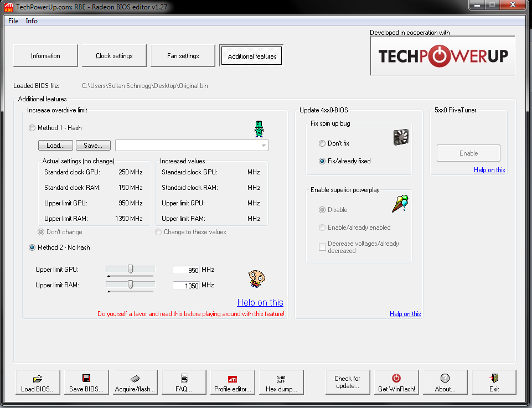Open the ATI Profile editor icon
Screen dimensions: 532x408
click(233, 379)
